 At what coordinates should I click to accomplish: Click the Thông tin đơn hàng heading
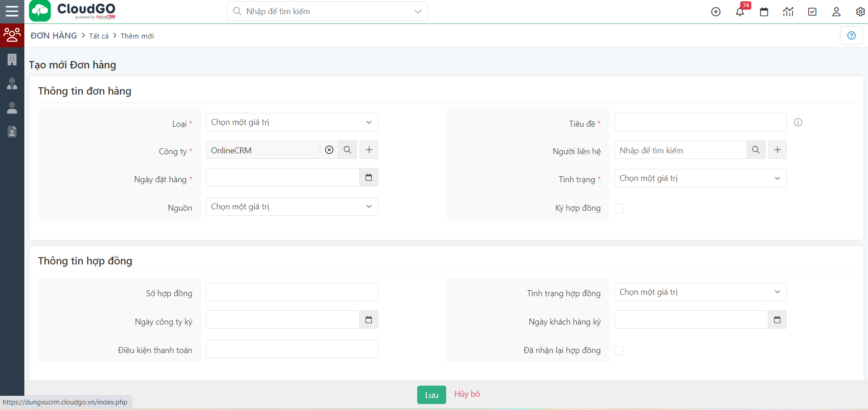click(85, 91)
